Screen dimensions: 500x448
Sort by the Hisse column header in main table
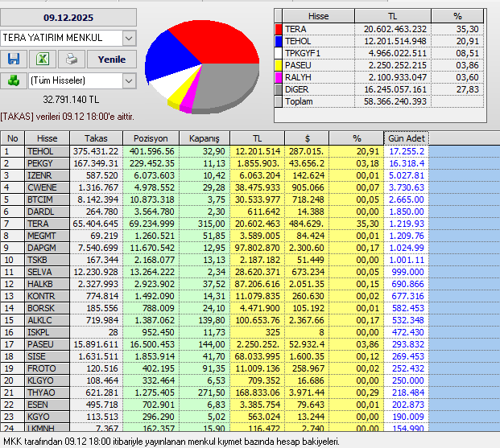[48, 138]
